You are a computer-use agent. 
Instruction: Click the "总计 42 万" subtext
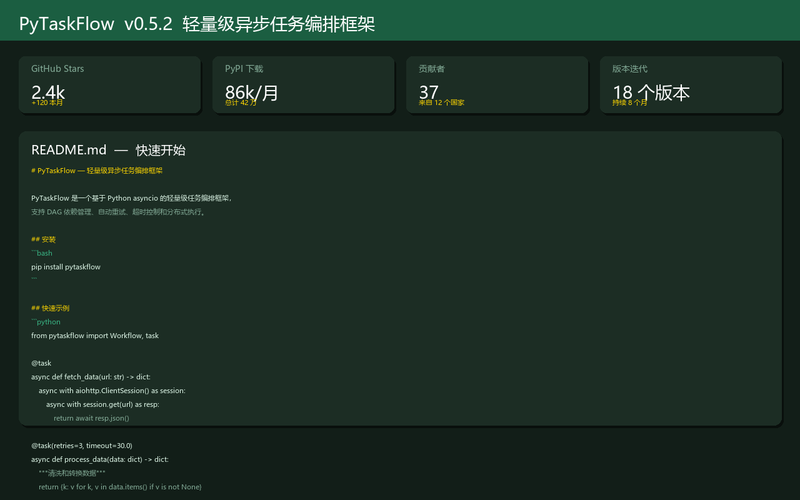(241, 103)
